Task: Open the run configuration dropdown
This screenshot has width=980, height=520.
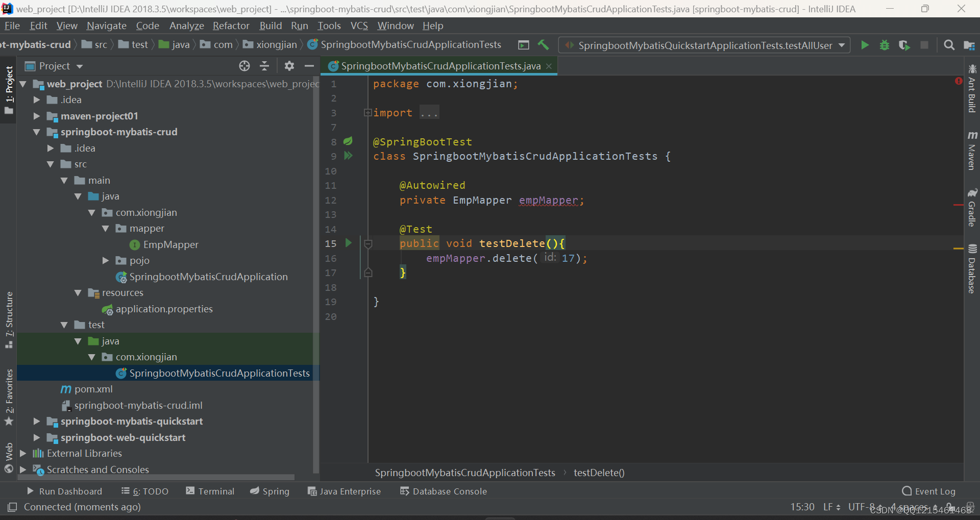Action: tap(704, 45)
